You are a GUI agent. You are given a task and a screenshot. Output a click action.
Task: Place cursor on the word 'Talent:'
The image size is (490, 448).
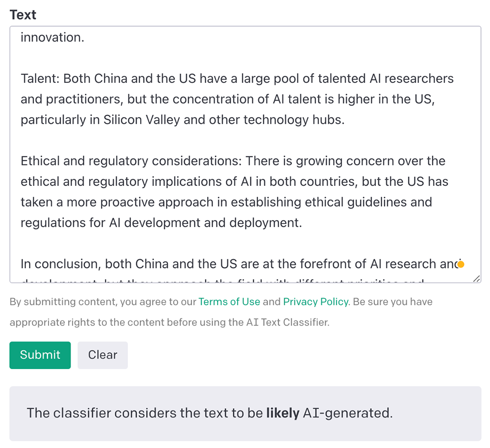tap(40, 78)
